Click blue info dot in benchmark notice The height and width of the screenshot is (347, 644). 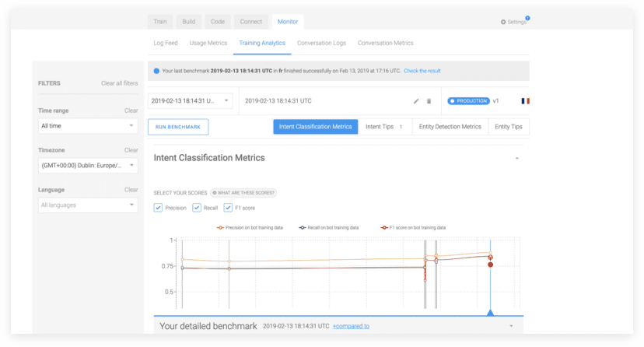pos(156,71)
